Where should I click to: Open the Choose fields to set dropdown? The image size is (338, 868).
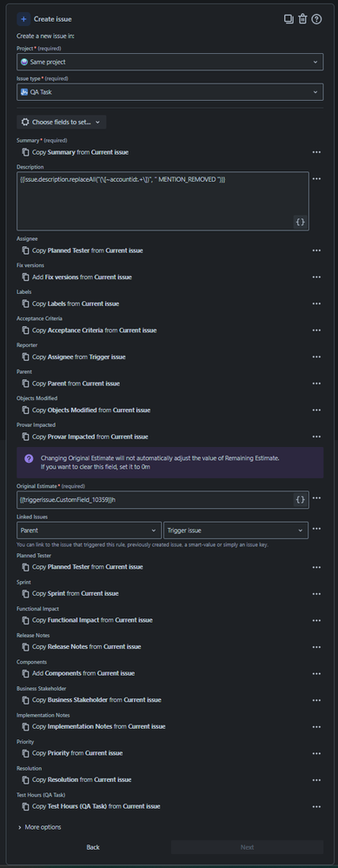click(62, 122)
